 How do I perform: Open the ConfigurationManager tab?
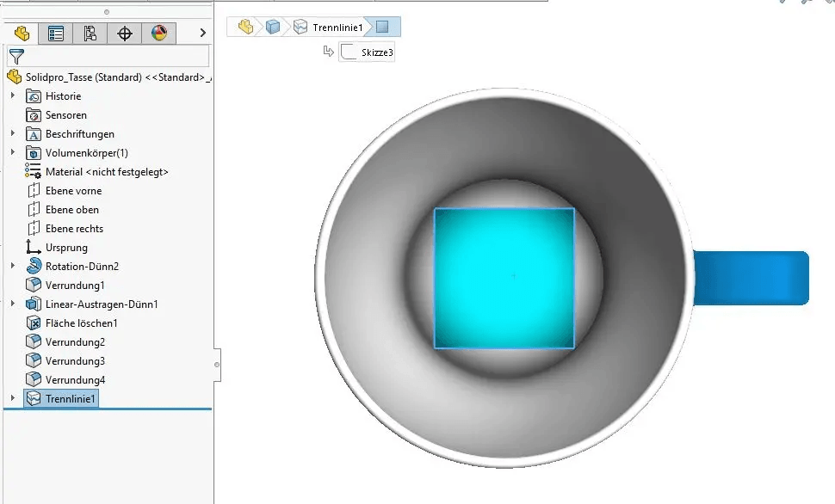point(90,34)
